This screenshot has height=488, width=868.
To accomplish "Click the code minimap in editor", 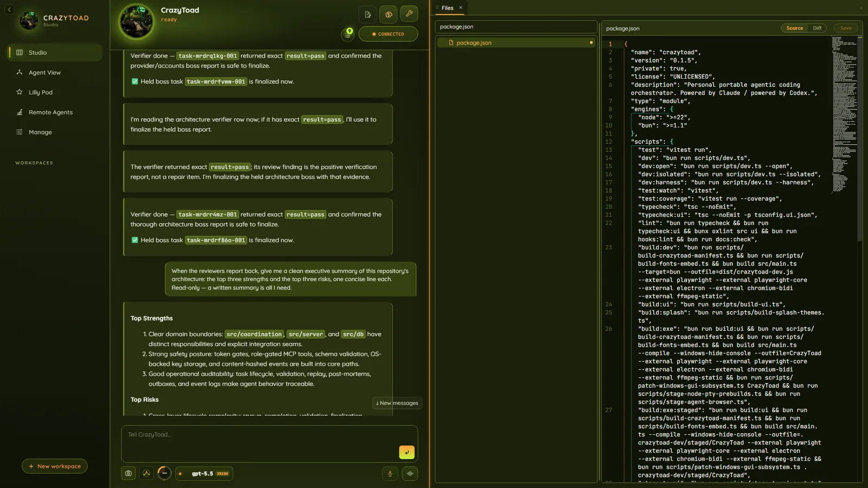I will 844,114.
